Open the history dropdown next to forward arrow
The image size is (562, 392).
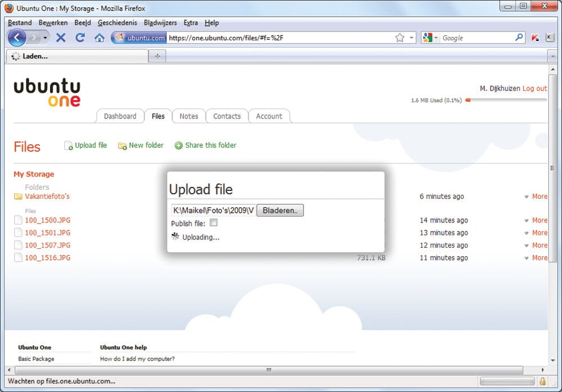tap(45, 38)
